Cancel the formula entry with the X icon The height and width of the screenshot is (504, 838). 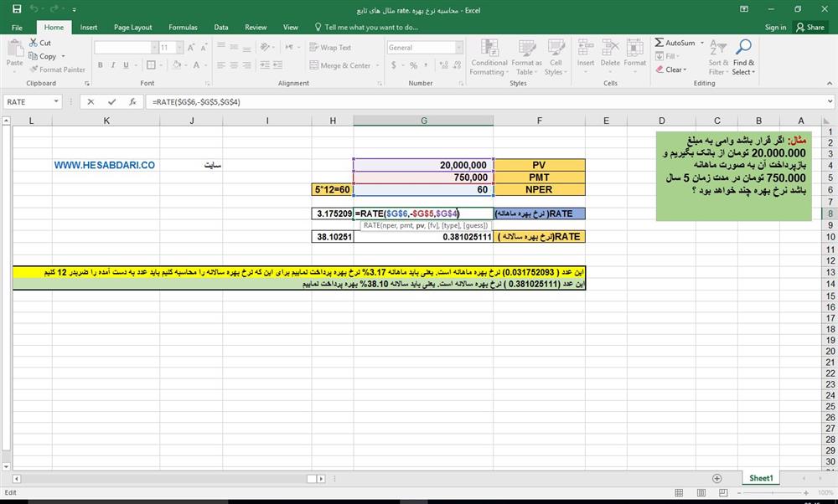(x=91, y=102)
